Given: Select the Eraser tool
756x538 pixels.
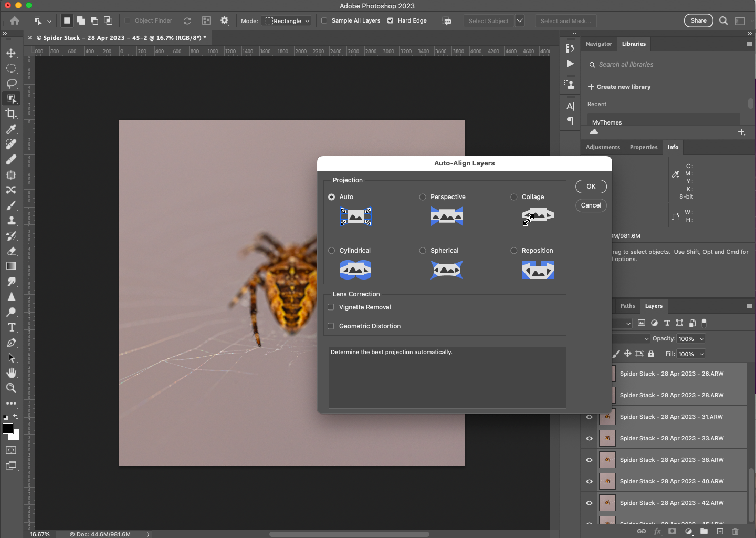Looking at the screenshot, I should [x=11, y=251].
